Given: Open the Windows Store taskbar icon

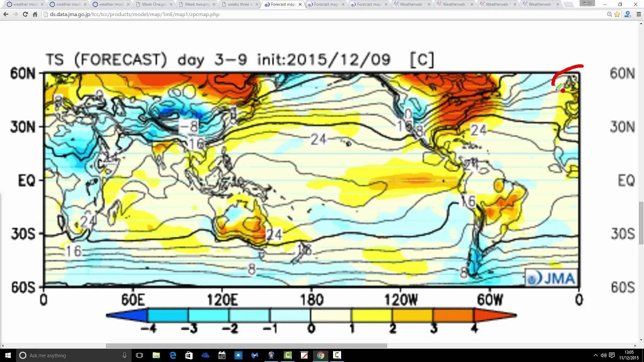Looking at the screenshot, I should click(189, 355).
